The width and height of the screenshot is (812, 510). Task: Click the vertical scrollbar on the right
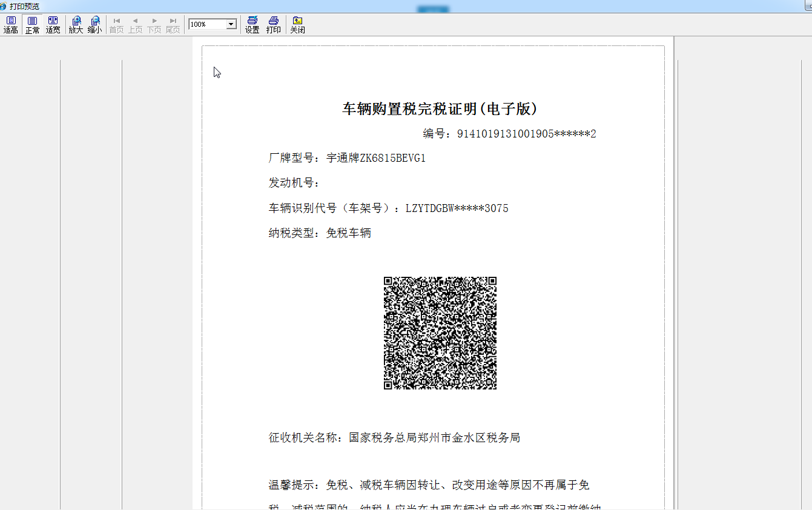point(807,242)
